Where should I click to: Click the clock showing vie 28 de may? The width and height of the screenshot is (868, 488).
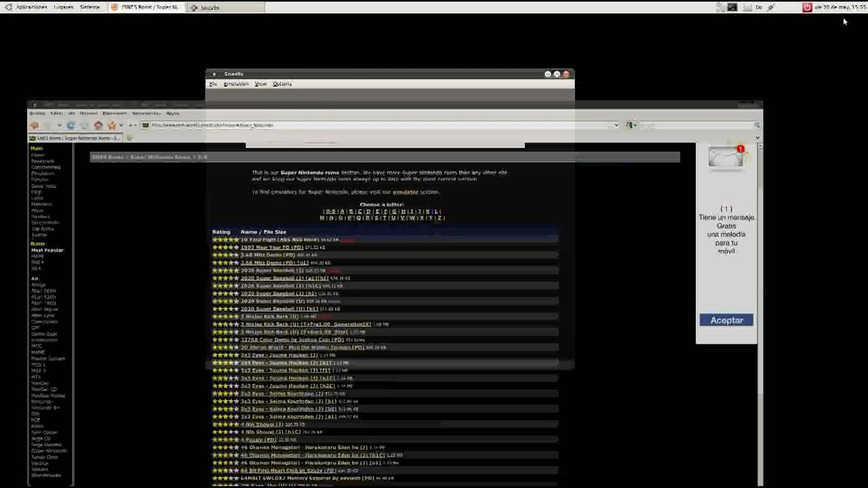coord(840,7)
